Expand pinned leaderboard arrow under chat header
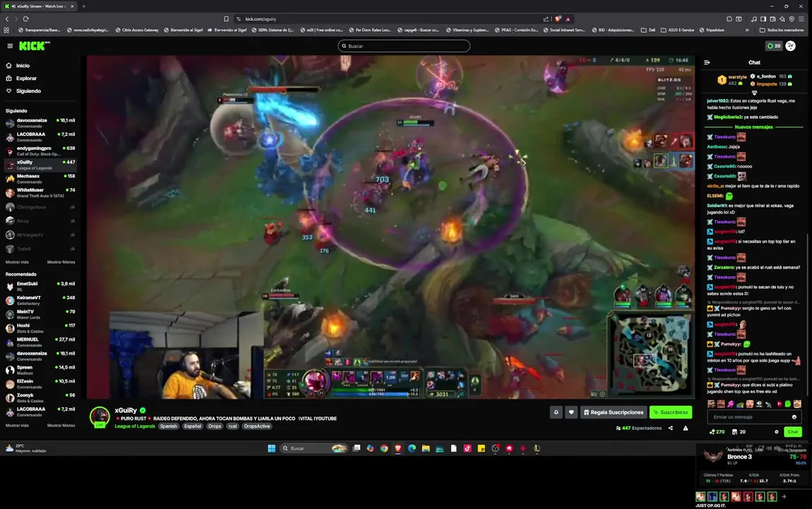The height and width of the screenshot is (509, 812). (x=755, y=93)
